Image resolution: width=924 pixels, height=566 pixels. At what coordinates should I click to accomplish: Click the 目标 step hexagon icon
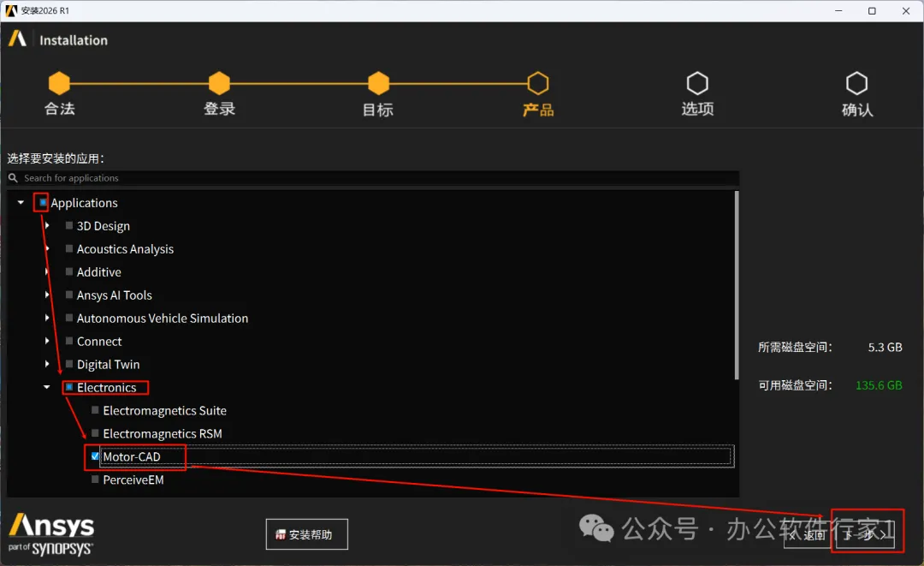(378, 83)
